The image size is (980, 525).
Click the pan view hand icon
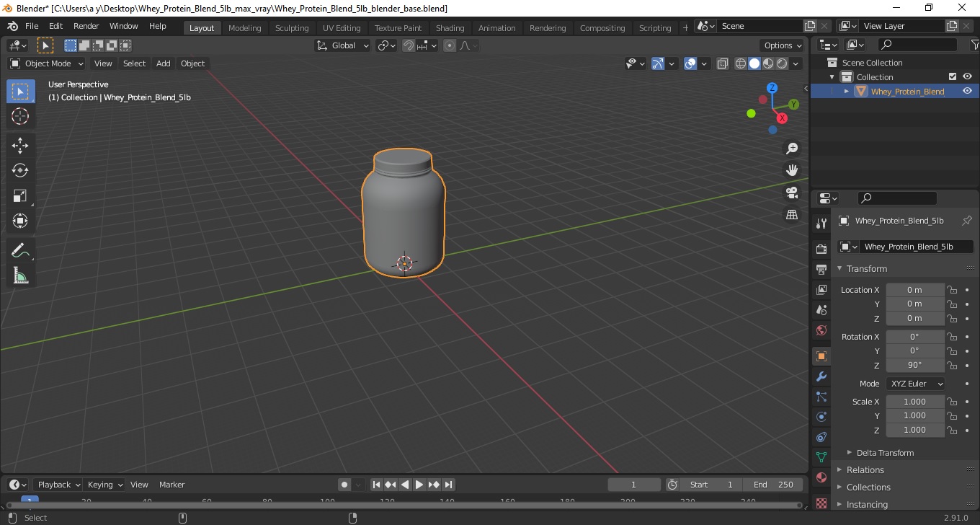(x=792, y=170)
